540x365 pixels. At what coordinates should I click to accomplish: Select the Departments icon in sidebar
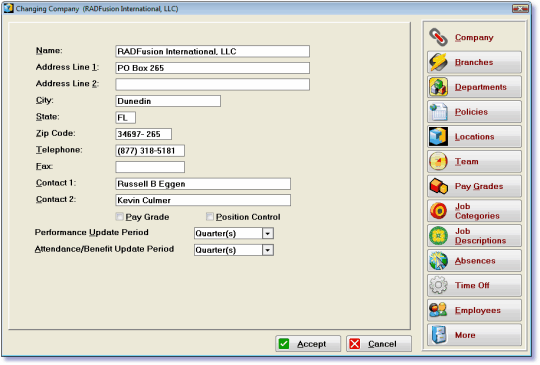coord(438,87)
